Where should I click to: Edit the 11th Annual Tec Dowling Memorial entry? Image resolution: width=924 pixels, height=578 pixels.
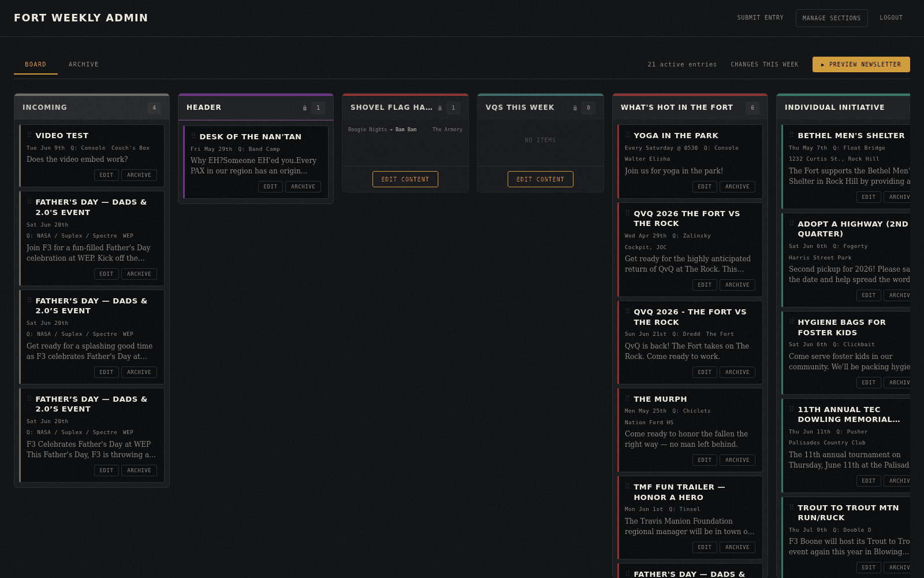coord(869,481)
